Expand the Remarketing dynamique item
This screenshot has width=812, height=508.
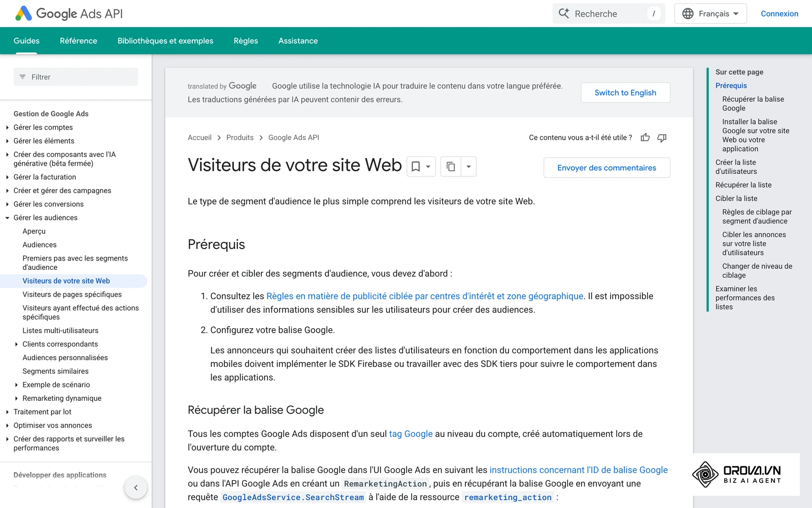(x=16, y=399)
